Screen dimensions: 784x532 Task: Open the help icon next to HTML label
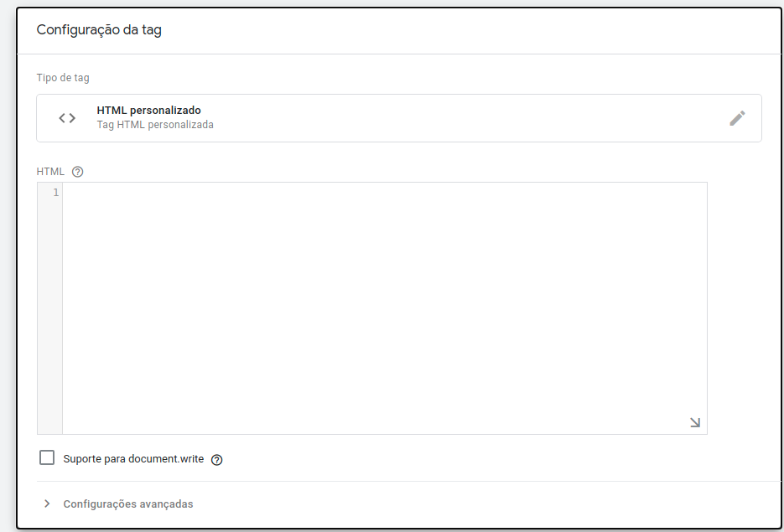coord(77,172)
